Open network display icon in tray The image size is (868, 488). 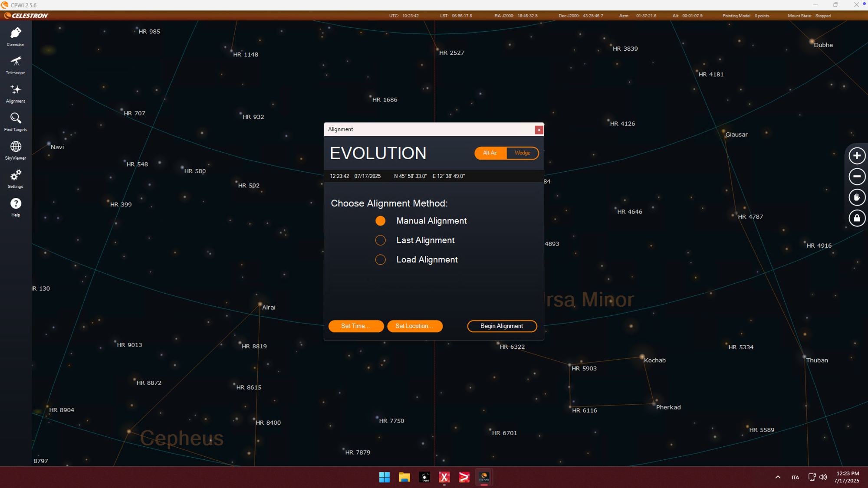click(812, 477)
